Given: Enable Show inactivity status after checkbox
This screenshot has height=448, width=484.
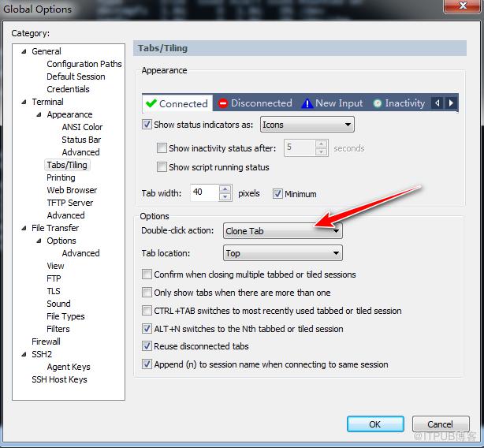Looking at the screenshot, I should click(162, 148).
